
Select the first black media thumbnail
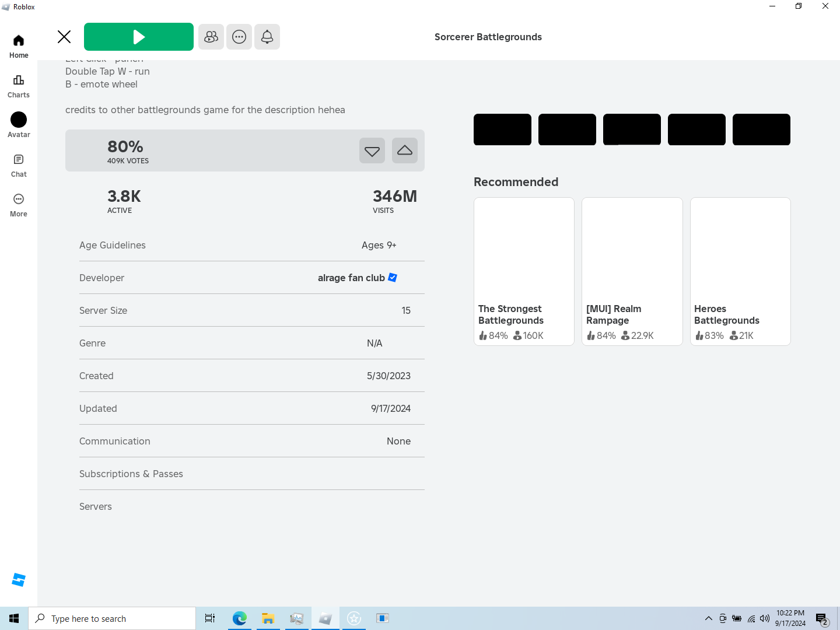tap(502, 129)
